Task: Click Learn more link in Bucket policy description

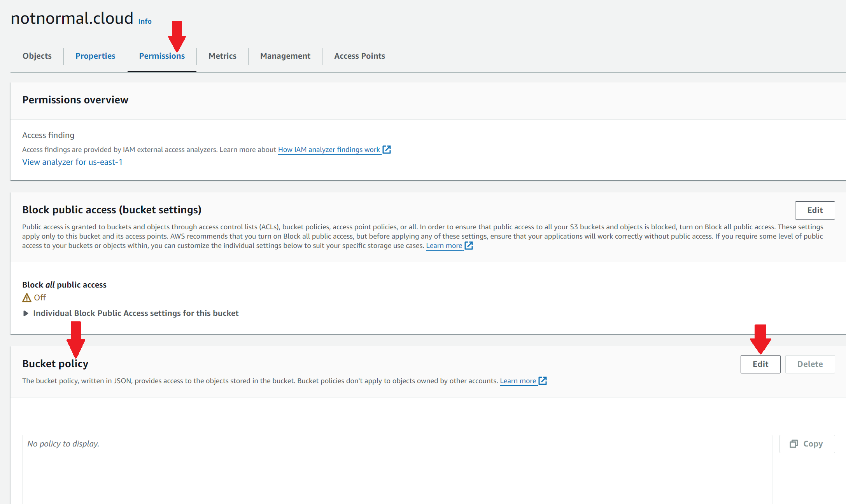Action: tap(518, 381)
